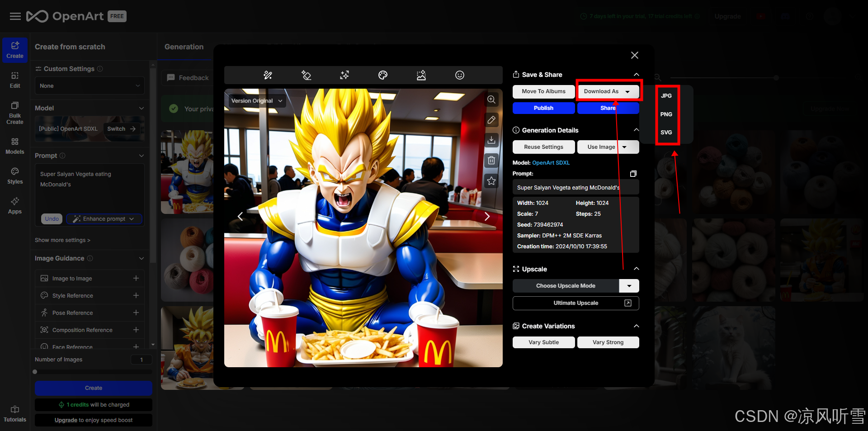Image resolution: width=868 pixels, height=431 pixels.
Task: Show next image with right arrow
Action: click(x=487, y=216)
